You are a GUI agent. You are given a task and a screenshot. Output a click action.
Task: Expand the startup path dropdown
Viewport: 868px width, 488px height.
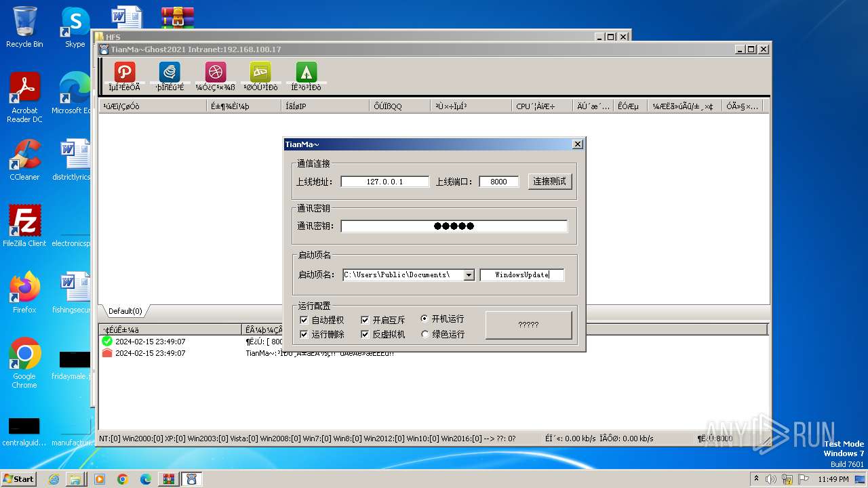(469, 274)
